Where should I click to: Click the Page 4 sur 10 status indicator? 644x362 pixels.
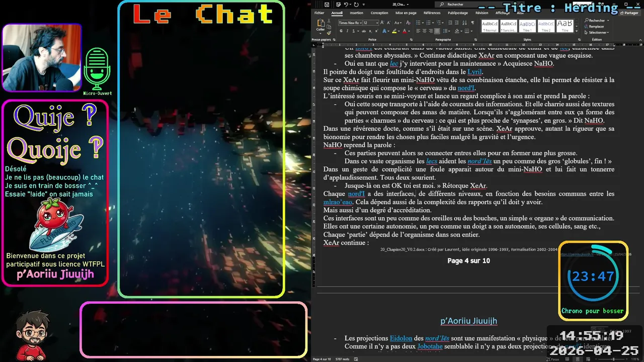pyautogui.click(x=322, y=359)
